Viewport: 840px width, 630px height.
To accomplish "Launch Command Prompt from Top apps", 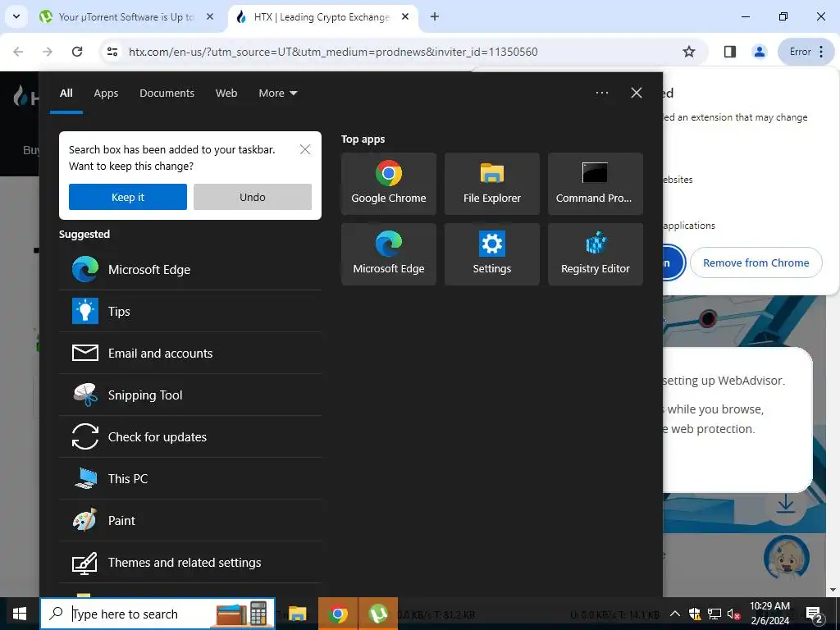I will coord(596,184).
